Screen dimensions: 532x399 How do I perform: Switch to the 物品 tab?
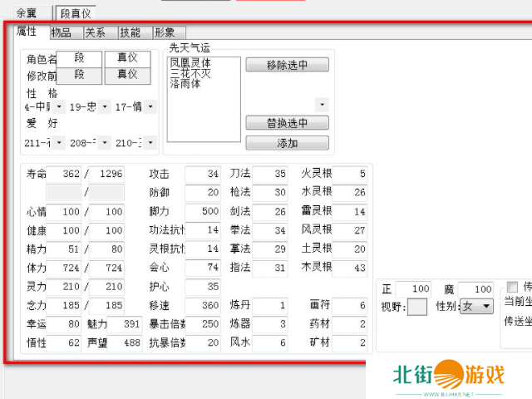click(61, 32)
